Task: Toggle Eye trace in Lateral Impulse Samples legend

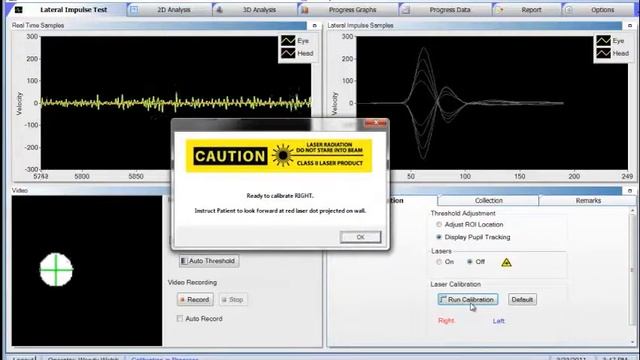Action: (x=611, y=41)
